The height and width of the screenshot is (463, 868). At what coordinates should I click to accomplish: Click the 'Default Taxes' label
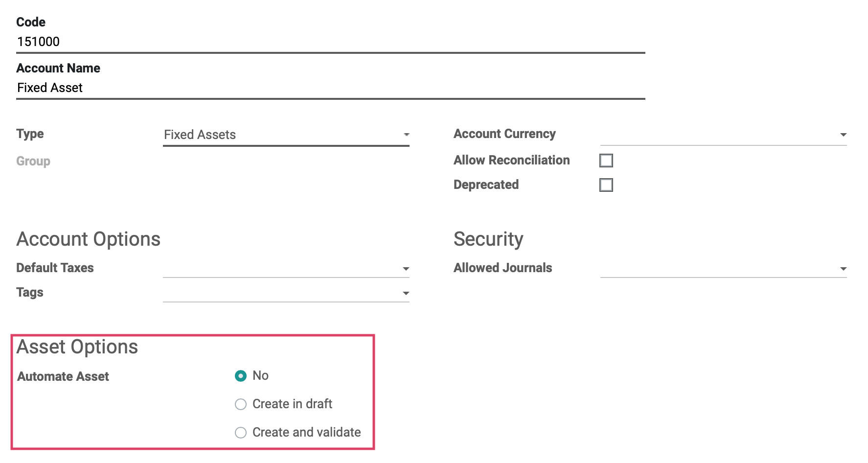tap(55, 268)
